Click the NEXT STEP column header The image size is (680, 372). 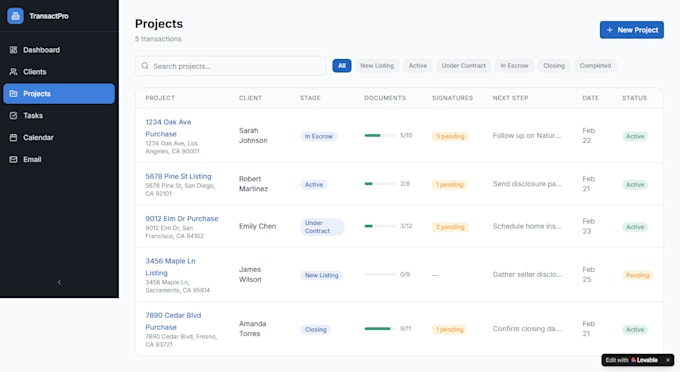[510, 98]
